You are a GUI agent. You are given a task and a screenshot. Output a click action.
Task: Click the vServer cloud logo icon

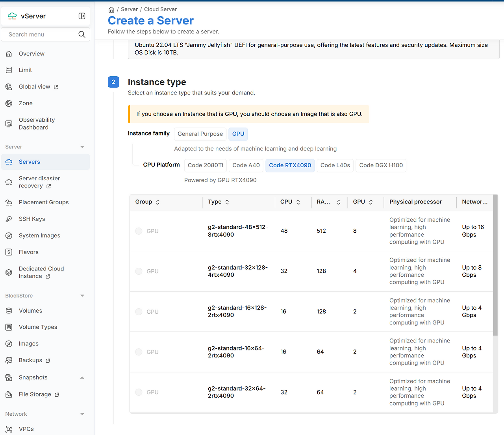[x=12, y=16]
